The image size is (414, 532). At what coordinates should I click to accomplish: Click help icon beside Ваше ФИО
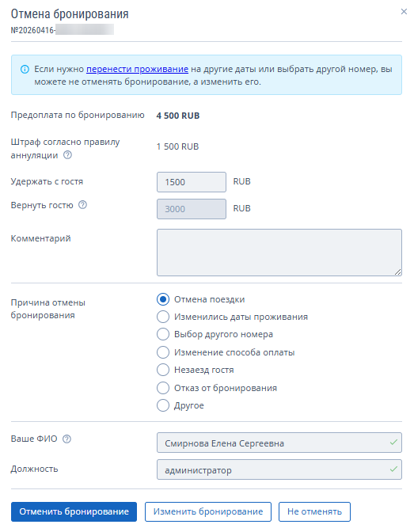(x=67, y=439)
